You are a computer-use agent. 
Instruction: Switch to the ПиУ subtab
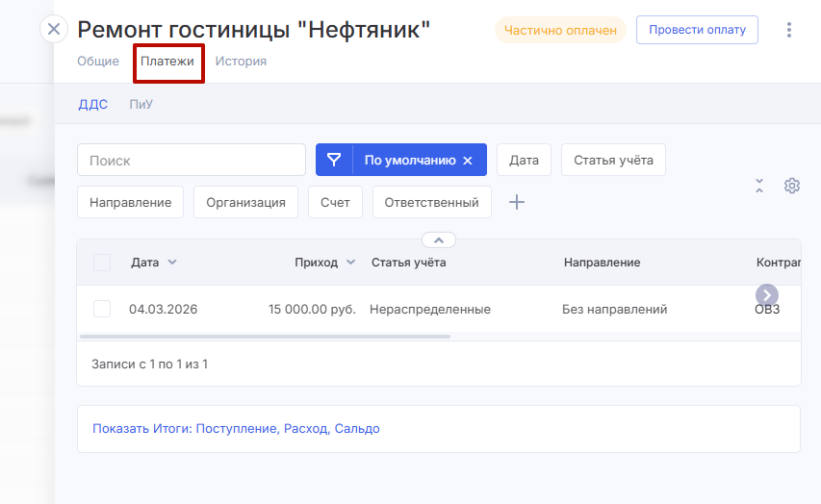tap(141, 105)
